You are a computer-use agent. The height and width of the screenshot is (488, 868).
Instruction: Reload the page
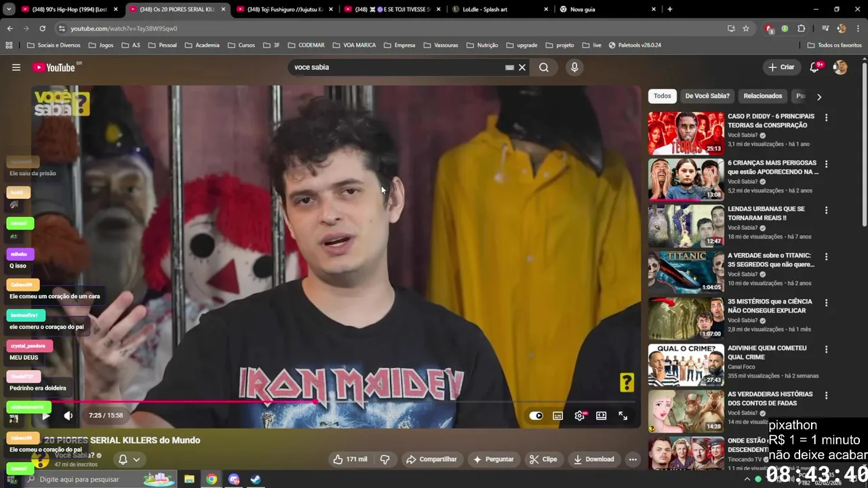click(42, 28)
